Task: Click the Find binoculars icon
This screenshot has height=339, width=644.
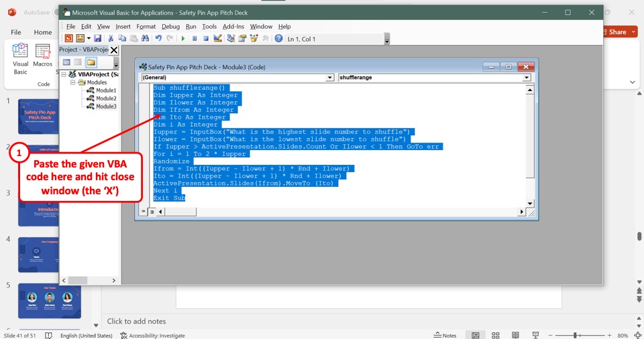Action: 145,39
